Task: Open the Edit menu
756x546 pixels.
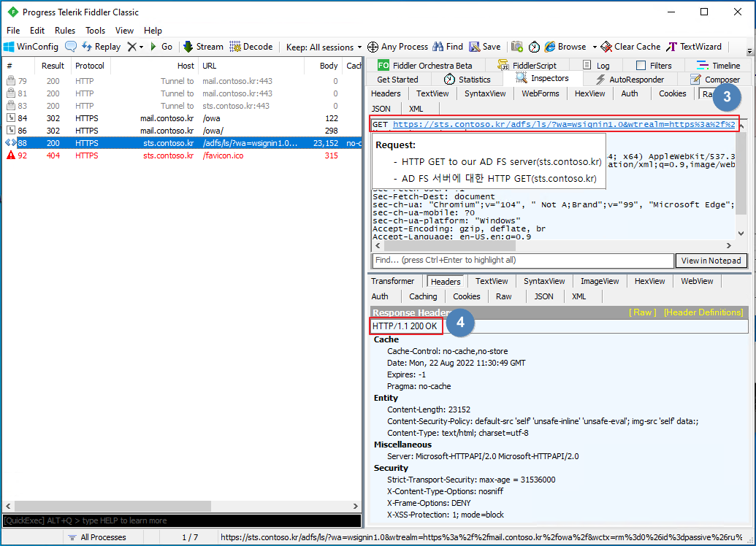Action: [37, 31]
